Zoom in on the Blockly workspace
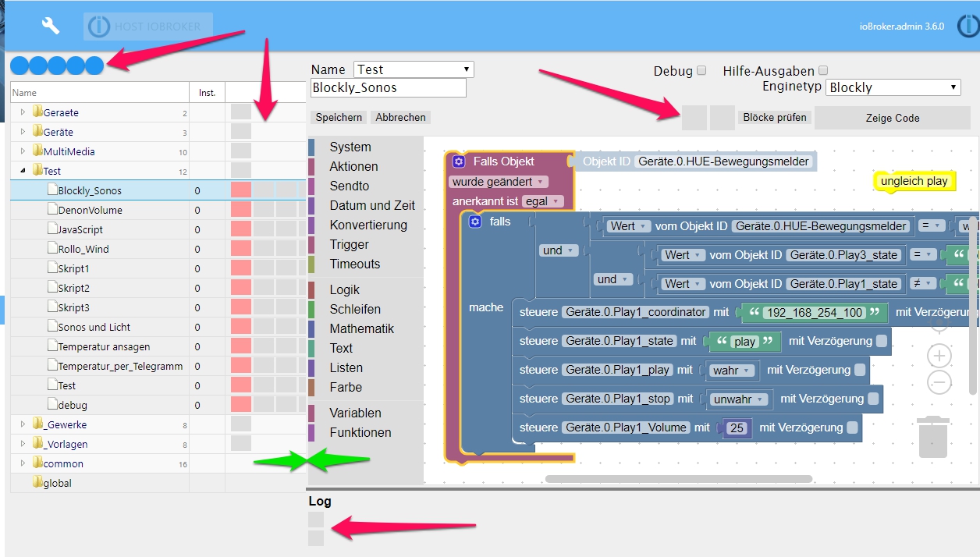 pyautogui.click(x=939, y=356)
